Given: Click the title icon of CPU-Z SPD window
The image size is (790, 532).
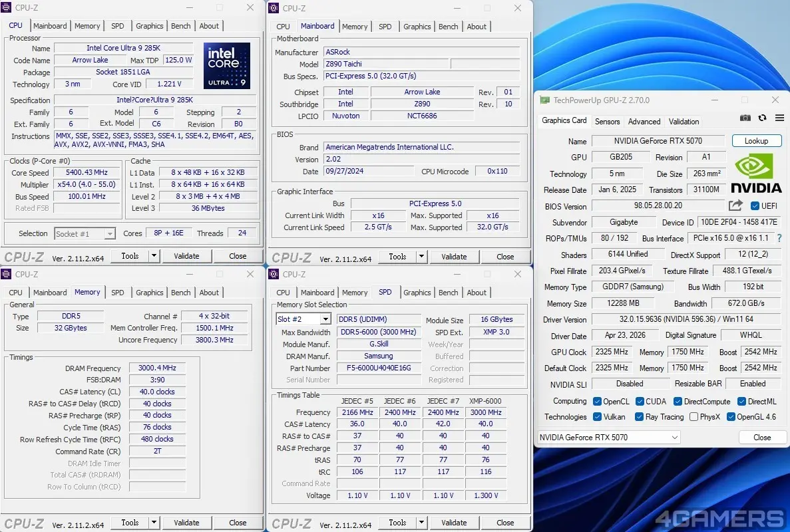Looking at the screenshot, I should 274,274.
